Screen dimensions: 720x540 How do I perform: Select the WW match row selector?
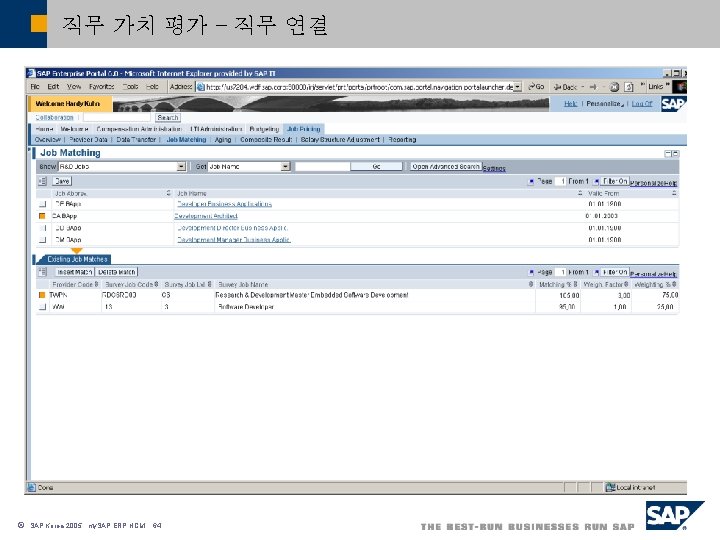coord(42,307)
